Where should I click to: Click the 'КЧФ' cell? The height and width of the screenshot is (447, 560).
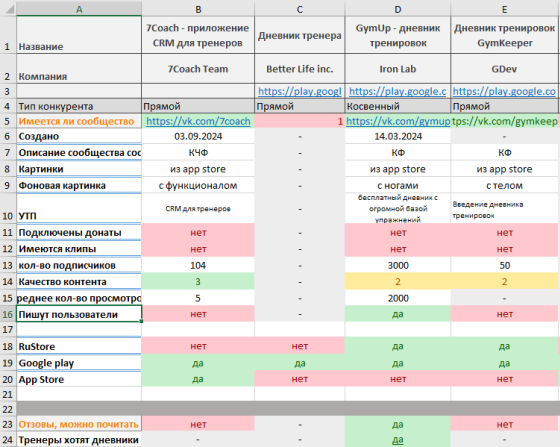(198, 153)
